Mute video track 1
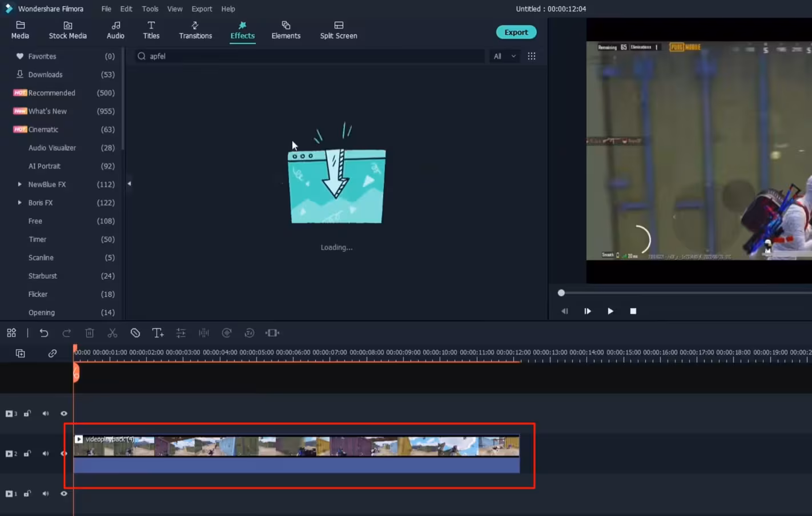 [46, 493]
